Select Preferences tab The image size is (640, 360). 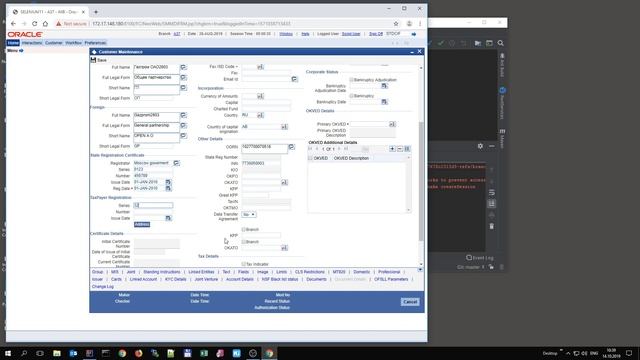95,42
